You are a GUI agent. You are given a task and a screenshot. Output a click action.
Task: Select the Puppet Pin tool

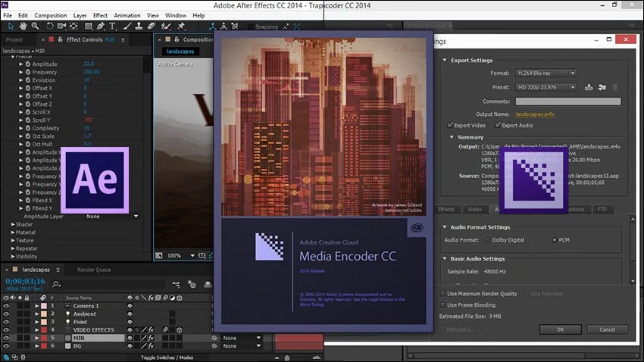181,27
